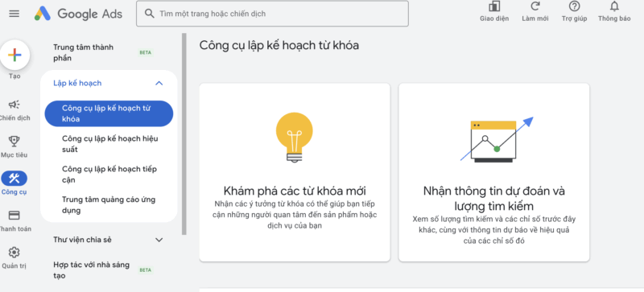
Task: Click the search magnifier icon
Action: (150, 13)
